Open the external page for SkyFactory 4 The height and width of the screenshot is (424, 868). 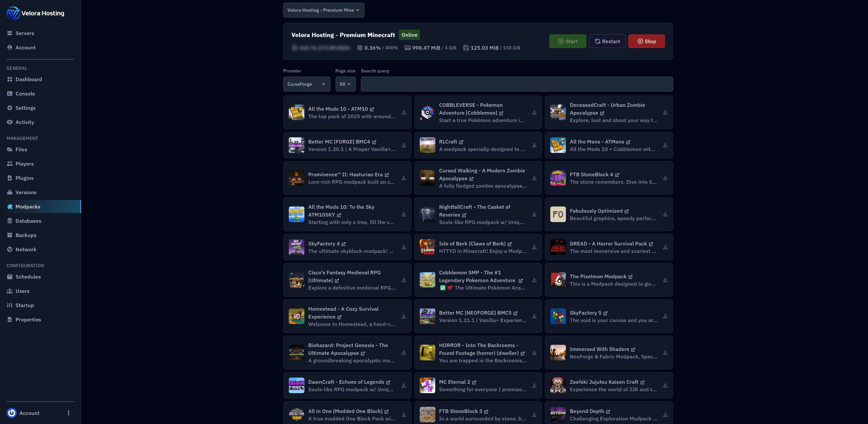click(343, 243)
